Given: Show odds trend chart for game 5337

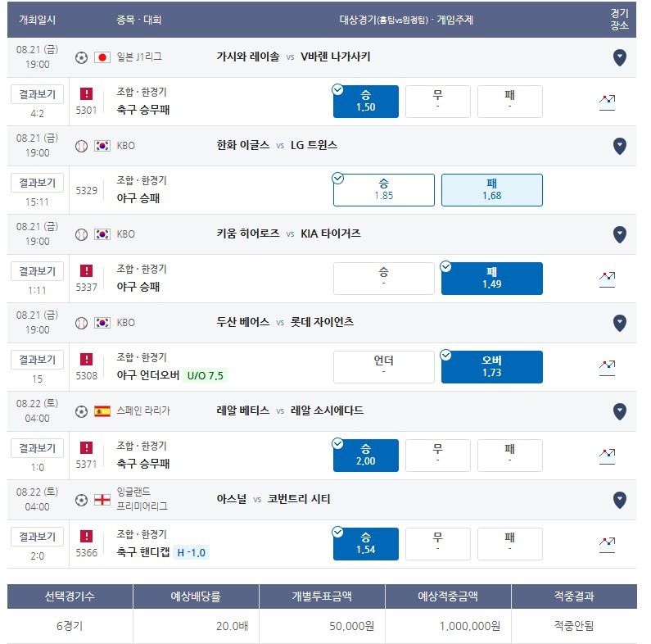Looking at the screenshot, I should (x=607, y=279).
